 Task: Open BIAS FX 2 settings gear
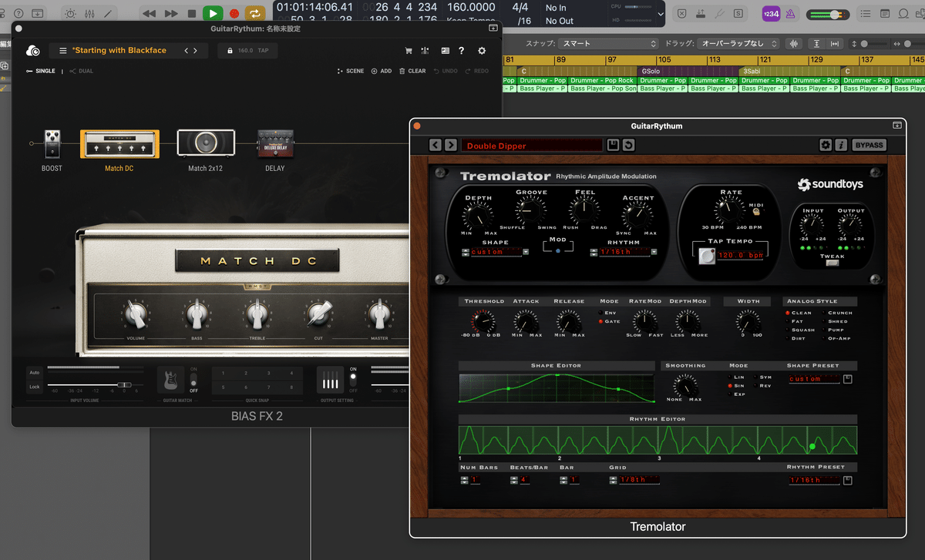tap(482, 49)
